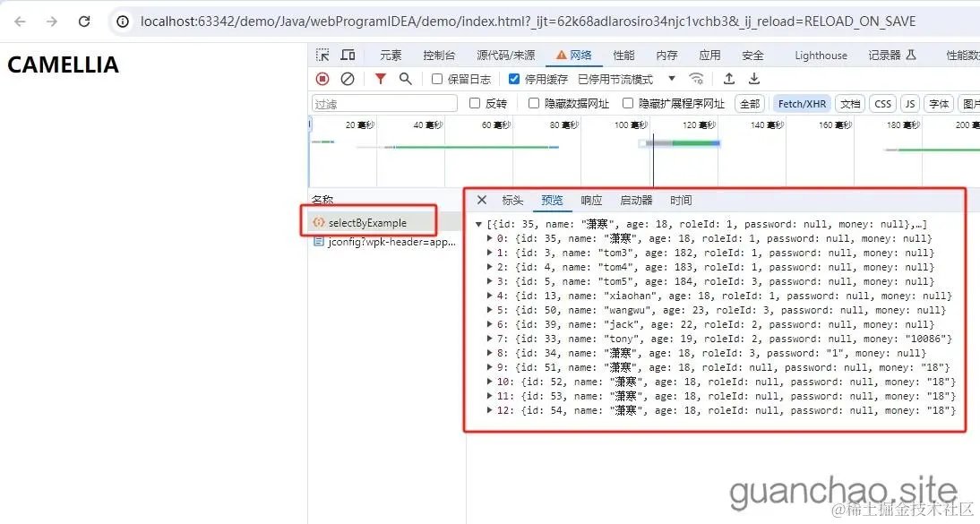Close the request details panel
The width and height of the screenshot is (980, 524).
[x=481, y=200]
